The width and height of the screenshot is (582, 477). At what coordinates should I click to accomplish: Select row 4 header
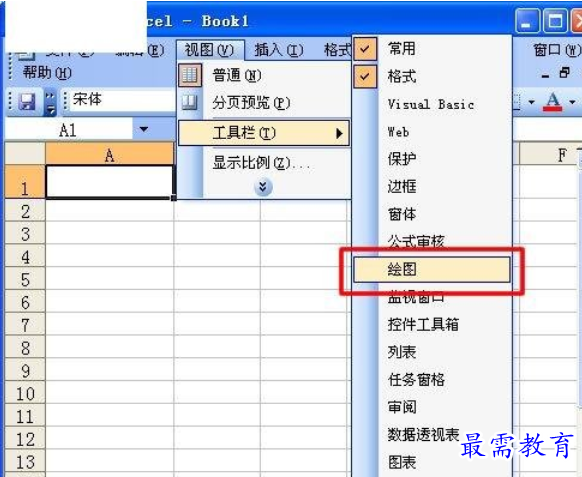[25, 256]
